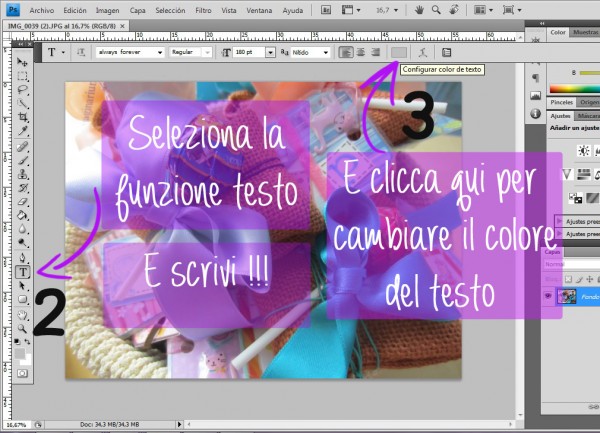Open the Histogram panel icon
Screen dimensions: 600x433
tap(535, 95)
